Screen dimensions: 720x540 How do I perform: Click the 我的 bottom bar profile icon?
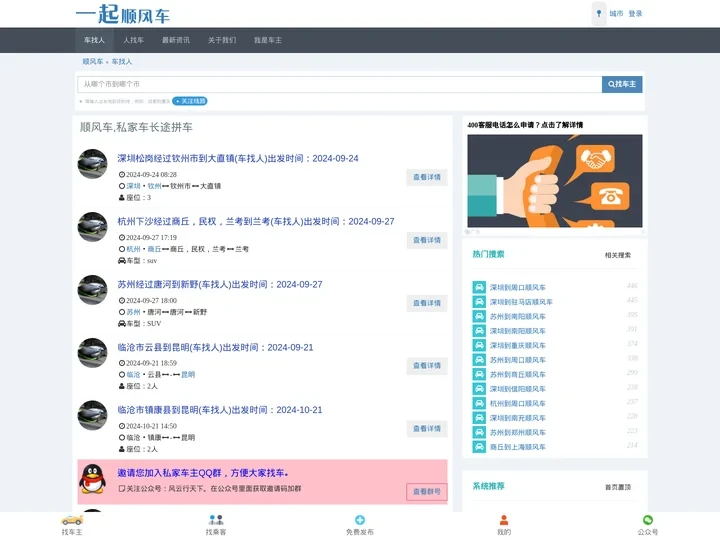coord(504,520)
